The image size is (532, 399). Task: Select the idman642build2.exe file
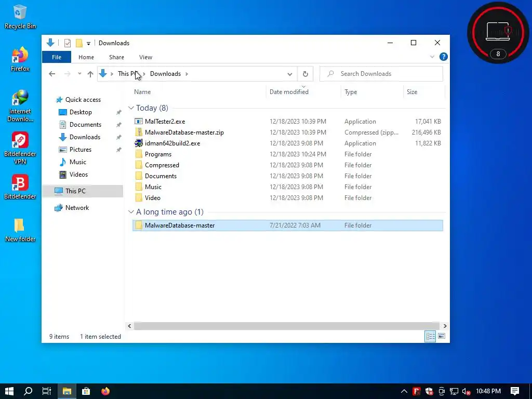click(287, 143)
